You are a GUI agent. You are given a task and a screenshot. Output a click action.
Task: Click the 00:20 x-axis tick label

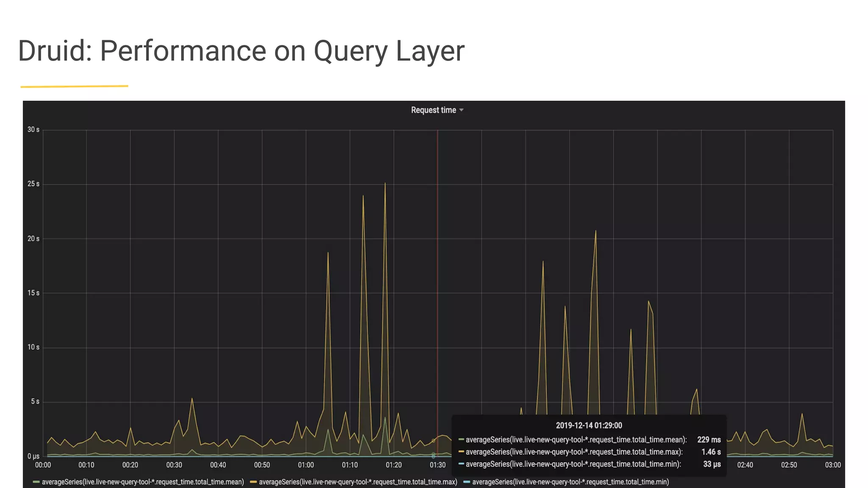pos(130,465)
